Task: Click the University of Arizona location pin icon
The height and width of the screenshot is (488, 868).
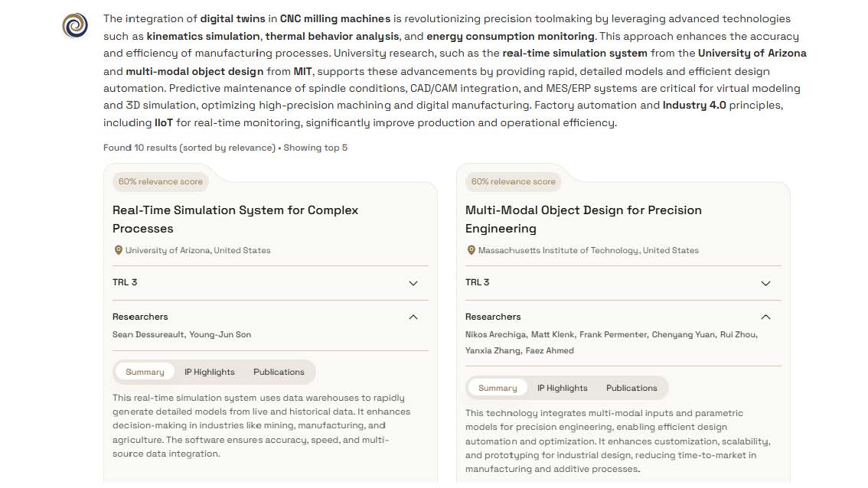Action: (118, 250)
